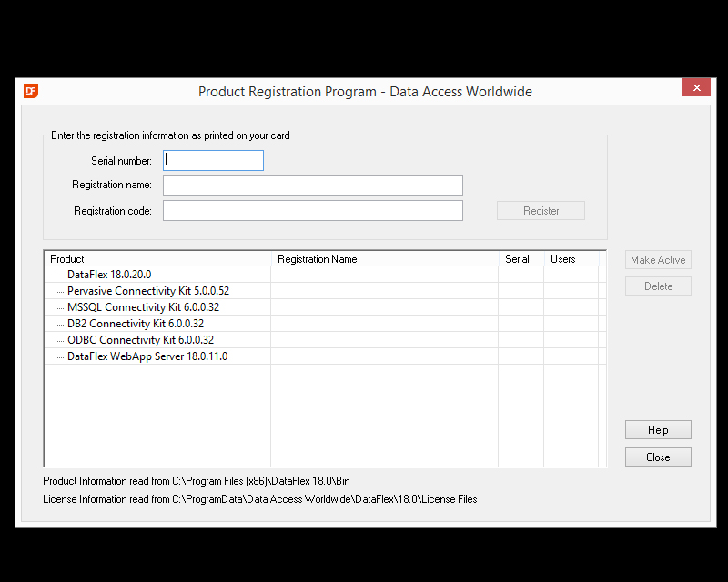Click the Registration code text box
The image size is (728, 582).
(x=313, y=211)
